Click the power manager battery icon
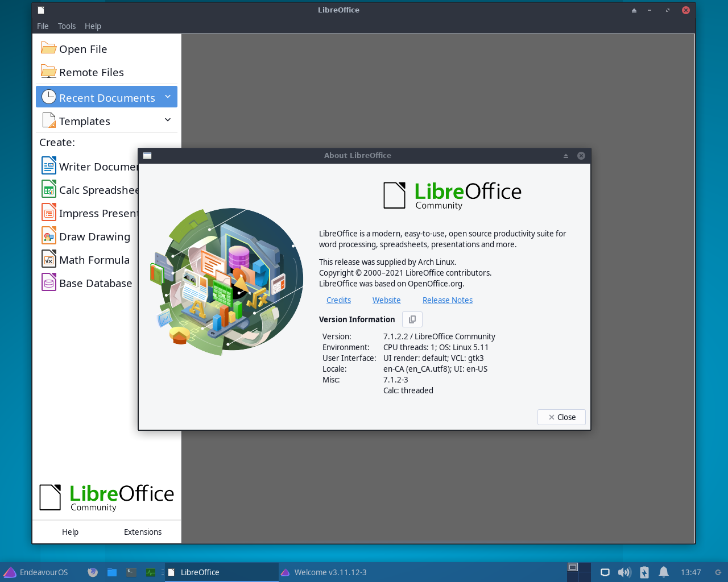The height and width of the screenshot is (582, 728). coord(644,572)
